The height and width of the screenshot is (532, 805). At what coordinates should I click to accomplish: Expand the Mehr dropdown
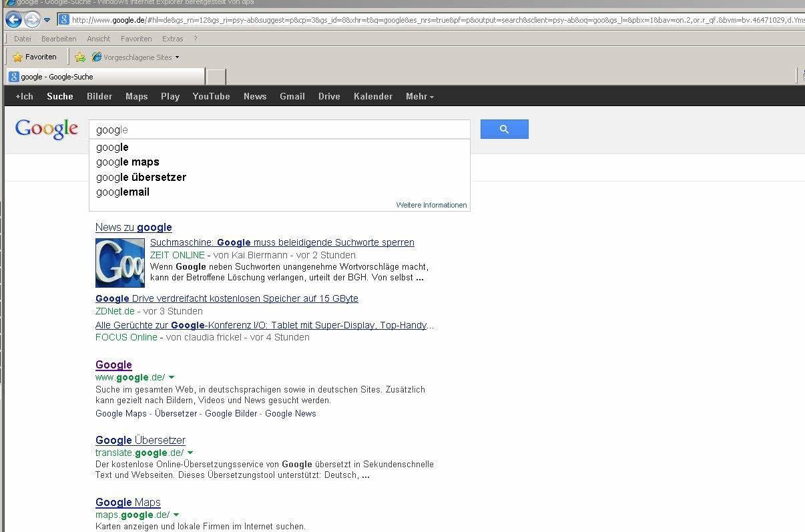[x=420, y=96]
